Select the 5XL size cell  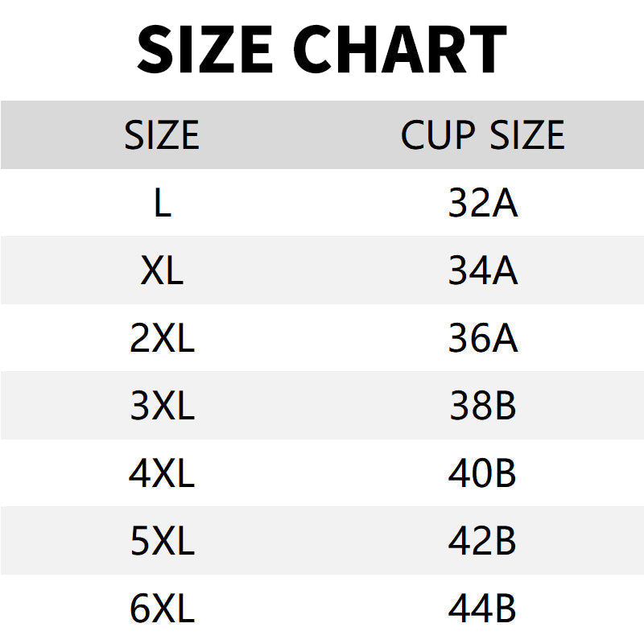(163, 541)
